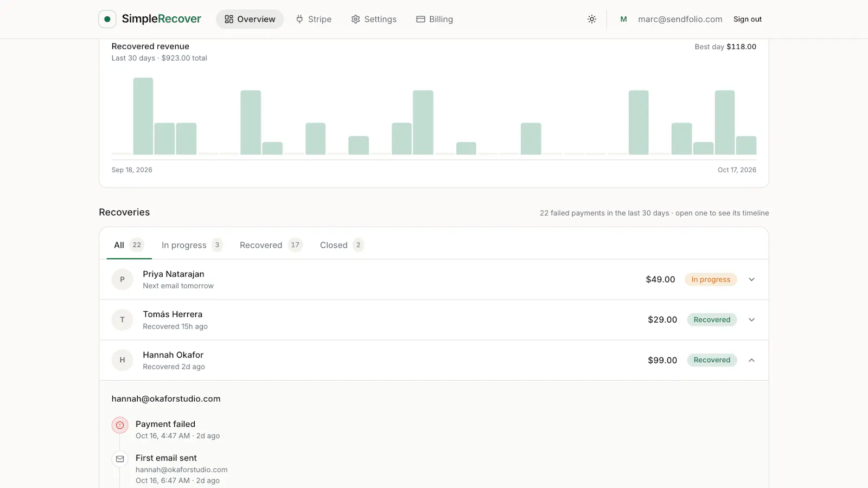Viewport: 868px width, 488px height.
Task: Click the First email sent envelope icon
Action: coord(120,459)
